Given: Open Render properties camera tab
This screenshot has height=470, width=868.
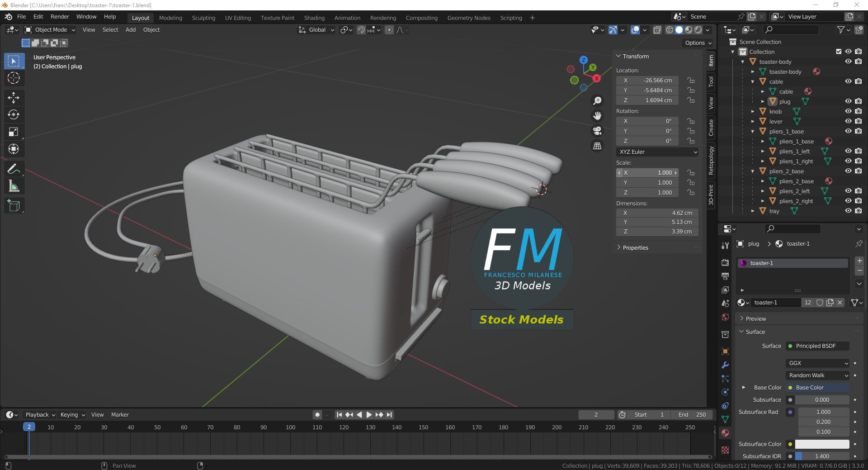Looking at the screenshot, I should coord(725,263).
